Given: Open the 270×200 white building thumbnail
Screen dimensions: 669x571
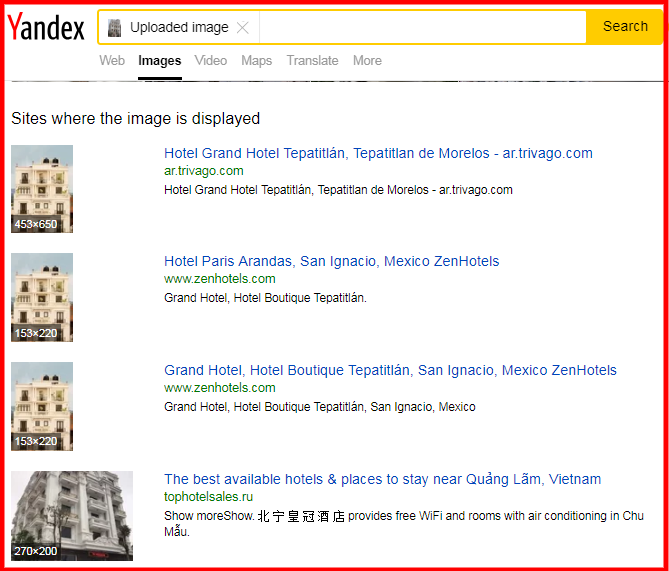Looking at the screenshot, I should 72,516.
